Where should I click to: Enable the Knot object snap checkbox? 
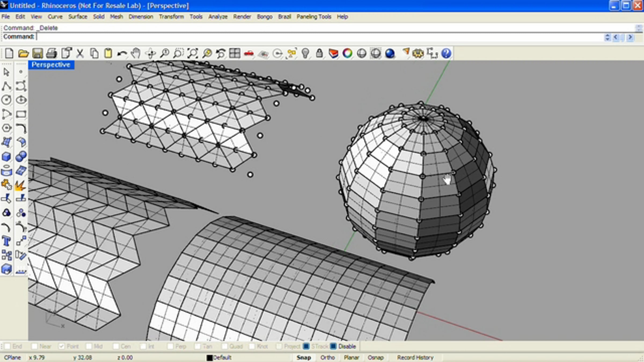[252, 346]
